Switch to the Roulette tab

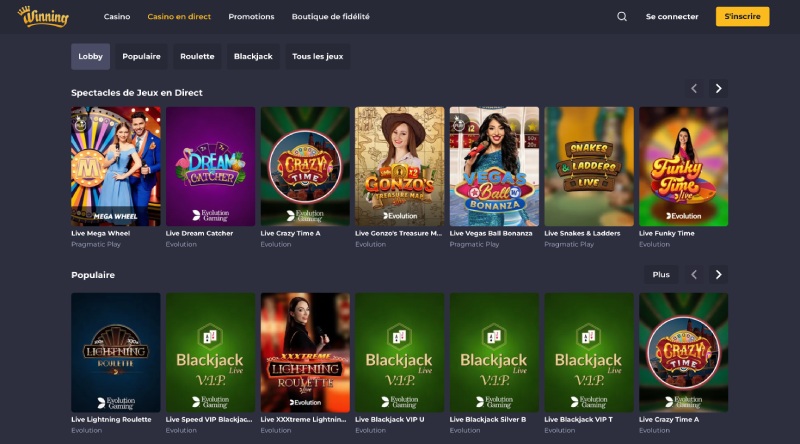(197, 57)
